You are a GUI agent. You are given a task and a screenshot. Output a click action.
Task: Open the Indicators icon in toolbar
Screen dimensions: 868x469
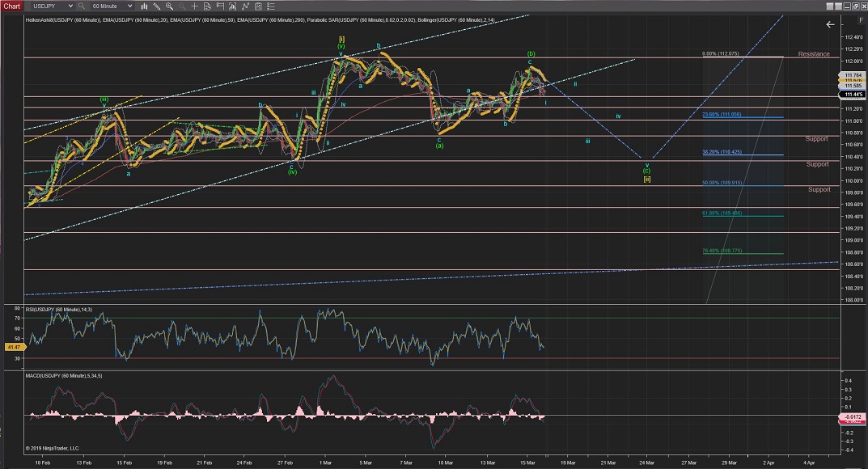click(x=232, y=6)
